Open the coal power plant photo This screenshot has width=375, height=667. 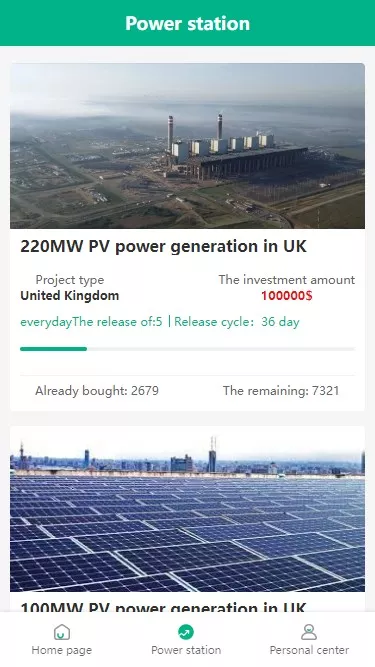point(188,146)
